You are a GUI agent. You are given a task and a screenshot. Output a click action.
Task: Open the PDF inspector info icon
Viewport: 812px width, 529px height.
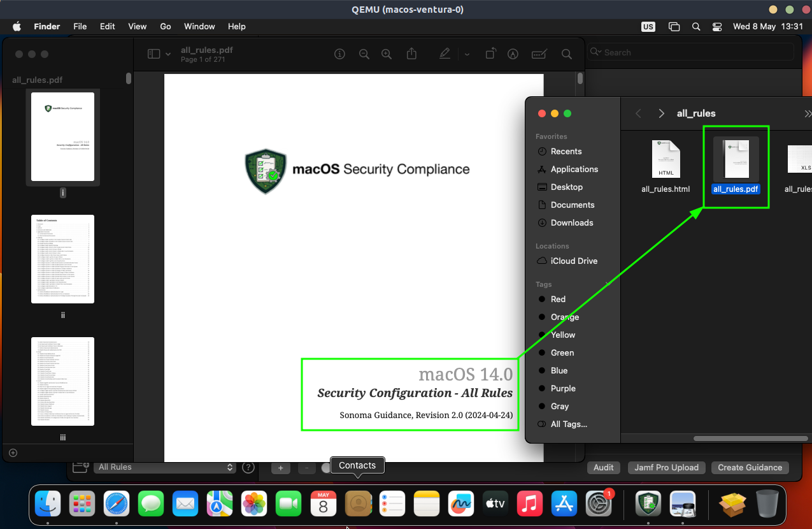tap(340, 54)
